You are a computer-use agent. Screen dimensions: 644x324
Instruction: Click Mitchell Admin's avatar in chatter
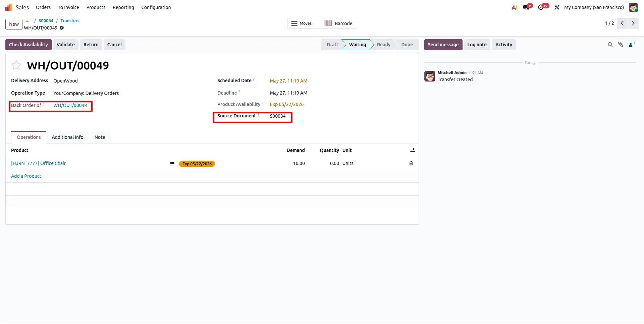click(430, 76)
